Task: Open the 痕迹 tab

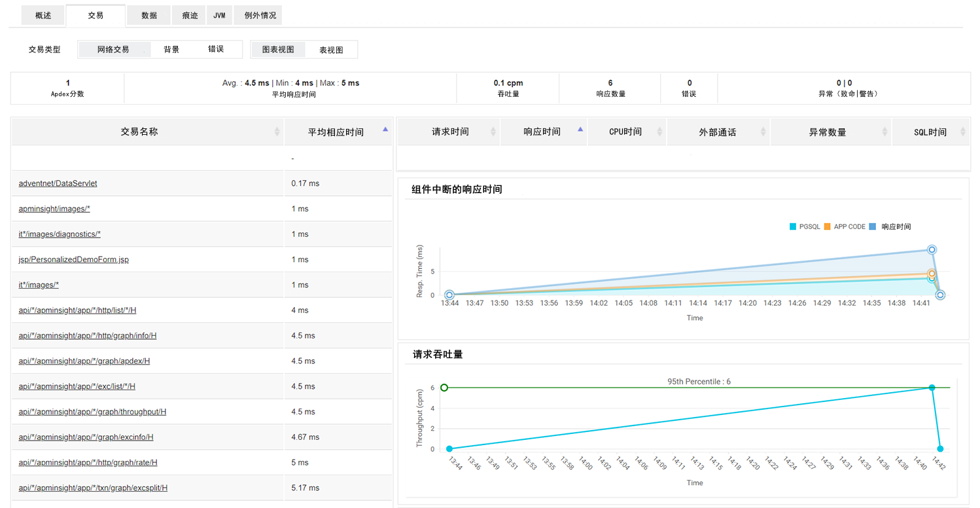Action: (x=190, y=15)
